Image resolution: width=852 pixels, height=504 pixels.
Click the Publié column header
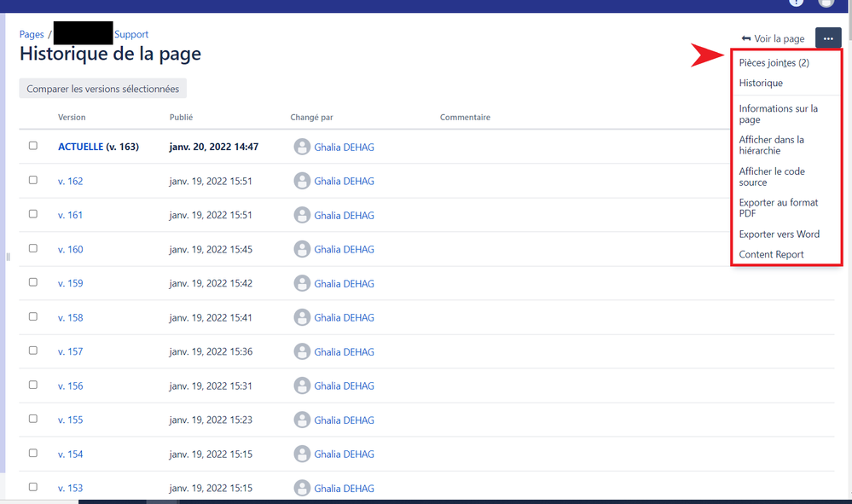[181, 118]
